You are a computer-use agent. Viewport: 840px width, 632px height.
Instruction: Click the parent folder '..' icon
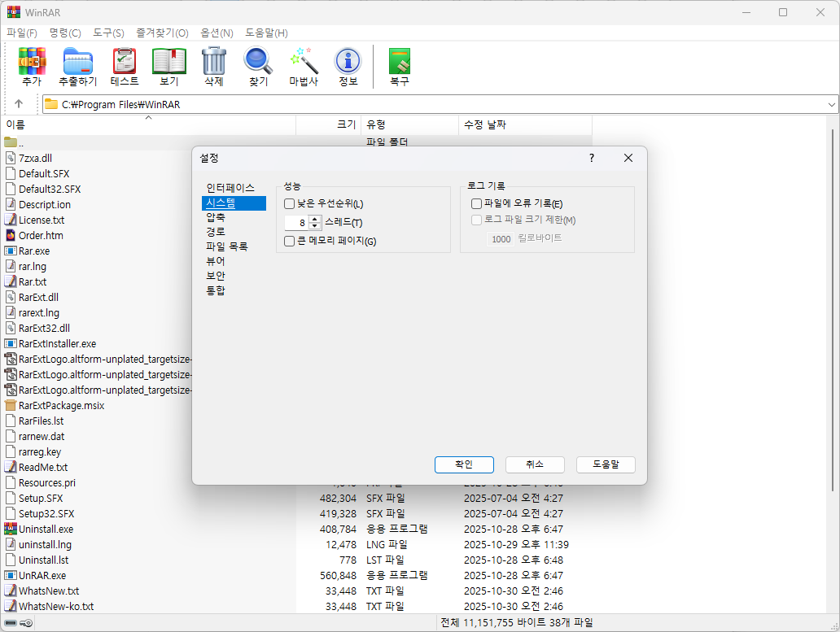click(x=11, y=142)
